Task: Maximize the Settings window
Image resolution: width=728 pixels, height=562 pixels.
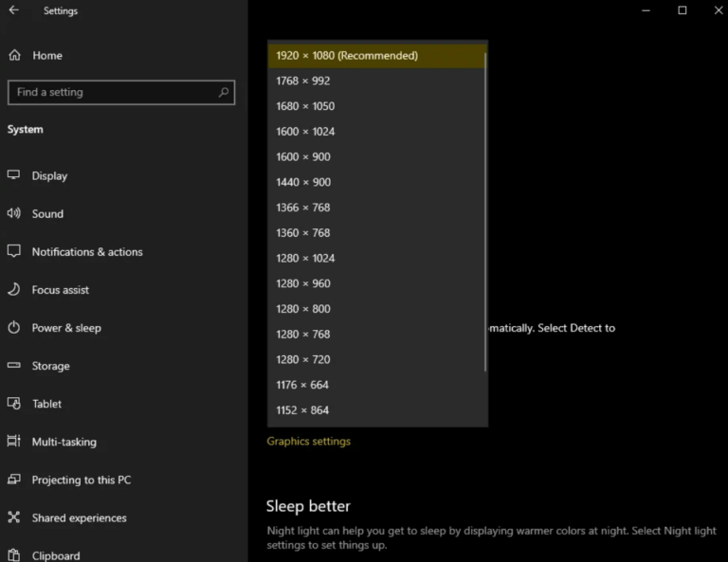Action: click(682, 10)
